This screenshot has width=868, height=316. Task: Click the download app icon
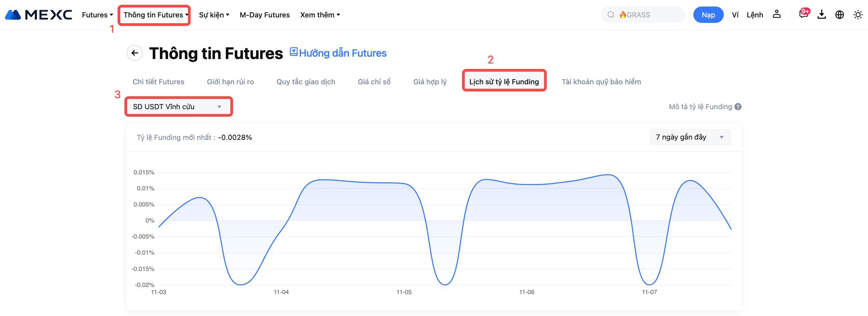click(822, 14)
